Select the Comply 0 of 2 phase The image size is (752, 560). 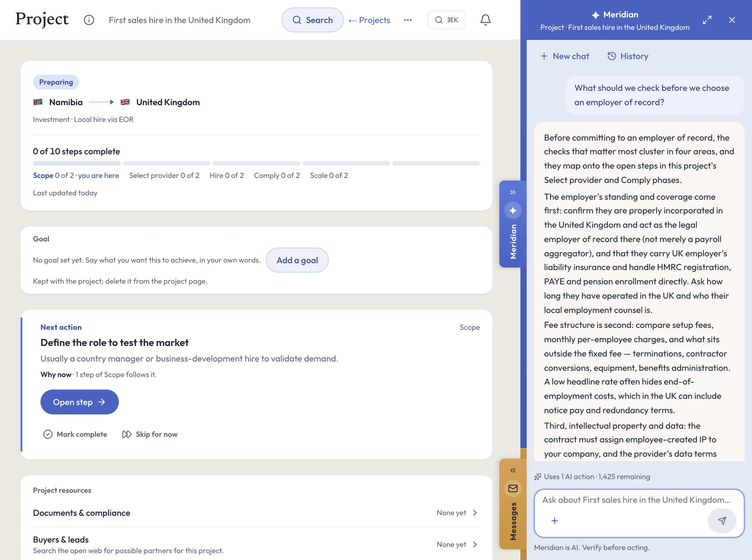(x=277, y=175)
